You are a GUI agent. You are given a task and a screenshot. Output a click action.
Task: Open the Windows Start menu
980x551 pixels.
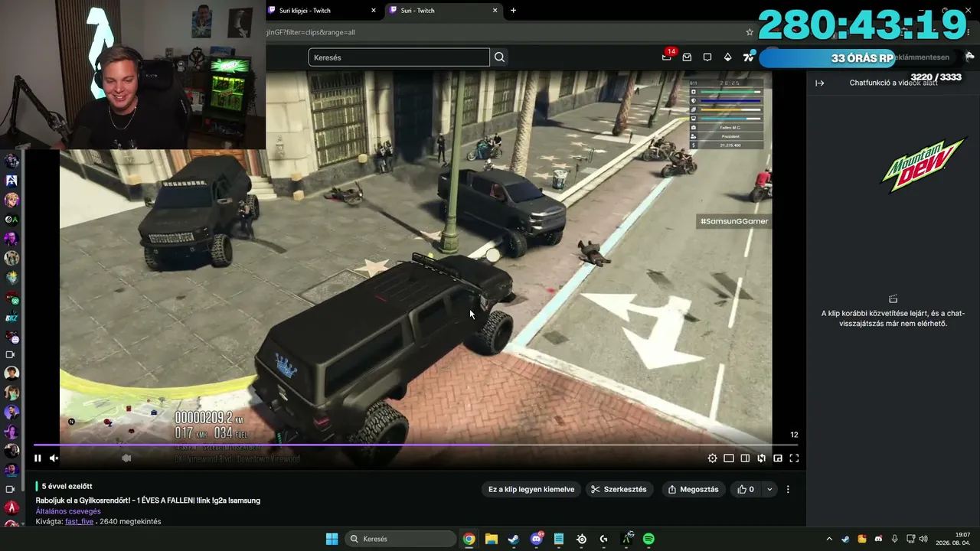tap(332, 539)
